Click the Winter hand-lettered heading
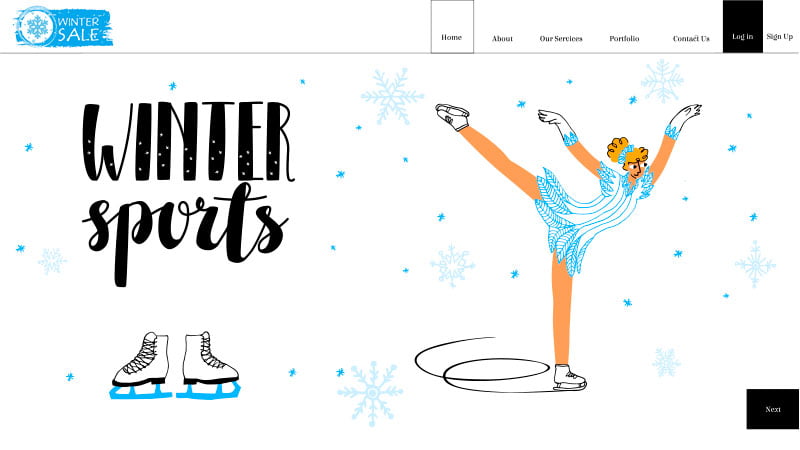 pyautogui.click(x=188, y=141)
